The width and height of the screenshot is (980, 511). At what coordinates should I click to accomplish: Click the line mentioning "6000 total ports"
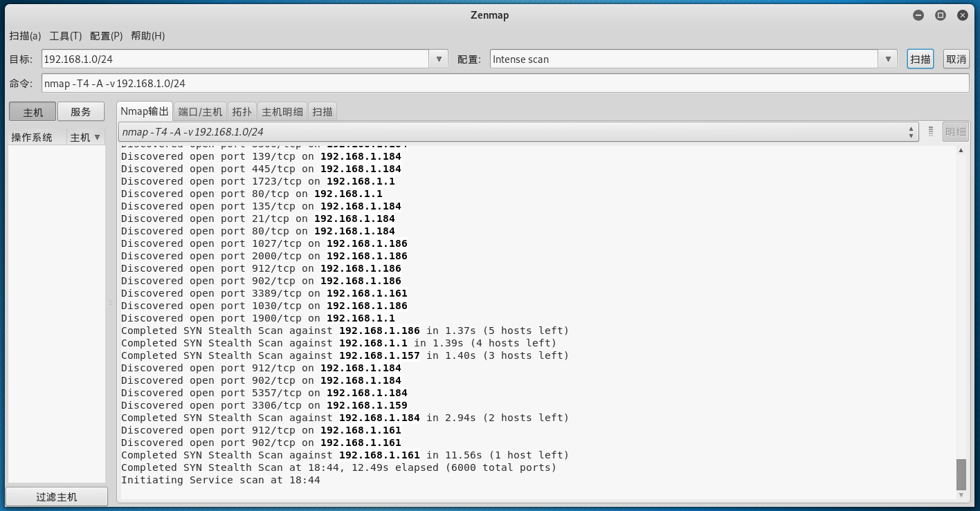click(x=338, y=467)
